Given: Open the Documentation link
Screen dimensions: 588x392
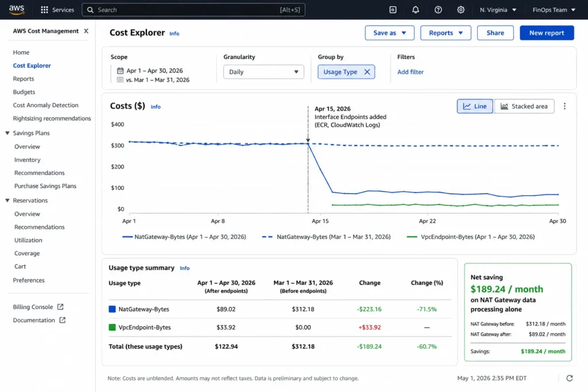Looking at the screenshot, I should pyautogui.click(x=34, y=320).
